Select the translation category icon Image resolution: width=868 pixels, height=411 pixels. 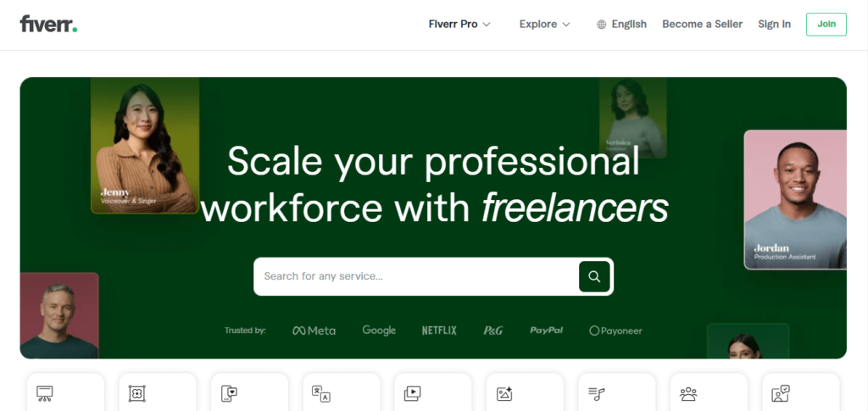pyautogui.click(x=320, y=393)
